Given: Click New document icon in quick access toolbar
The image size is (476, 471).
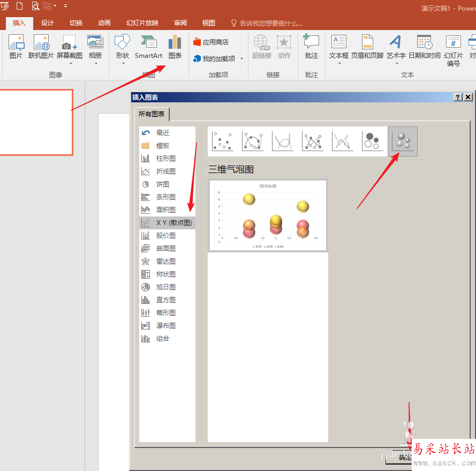Looking at the screenshot, I should click(19, 6).
